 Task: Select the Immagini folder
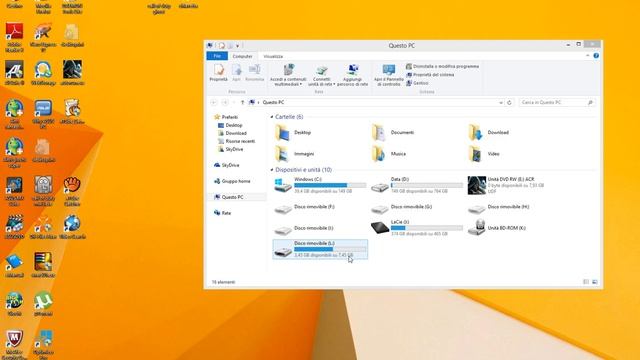coord(294,154)
